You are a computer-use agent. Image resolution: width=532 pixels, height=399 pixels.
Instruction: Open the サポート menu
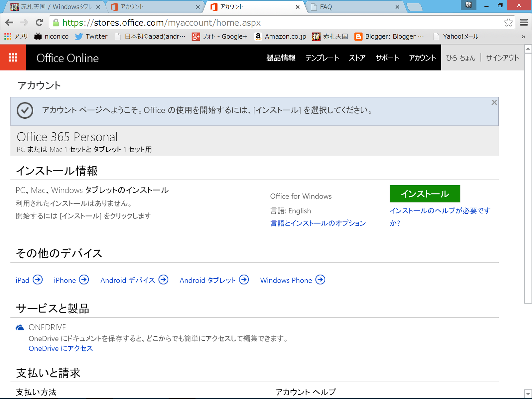coord(387,58)
